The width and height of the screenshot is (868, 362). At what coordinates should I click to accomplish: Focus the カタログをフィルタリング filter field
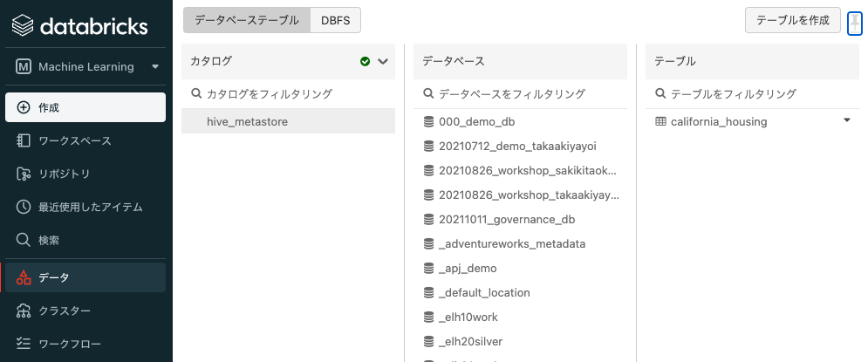pos(289,94)
